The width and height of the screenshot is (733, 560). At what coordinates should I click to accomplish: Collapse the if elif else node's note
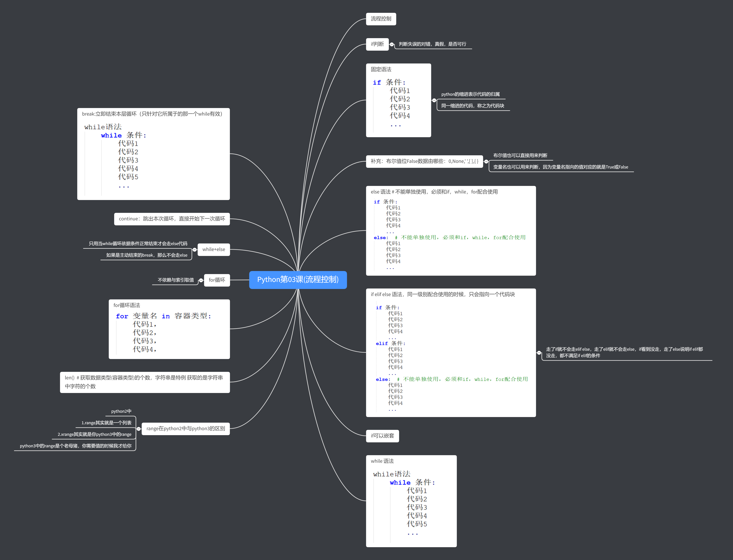(539, 353)
